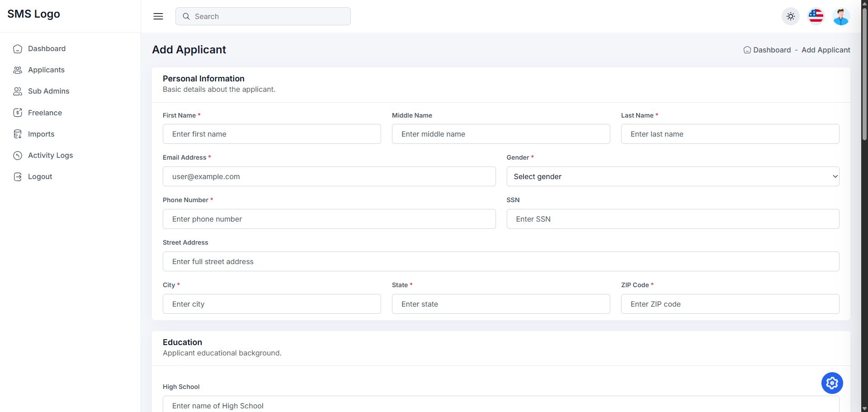
Task: Focus the First Name input
Action: pos(272,134)
